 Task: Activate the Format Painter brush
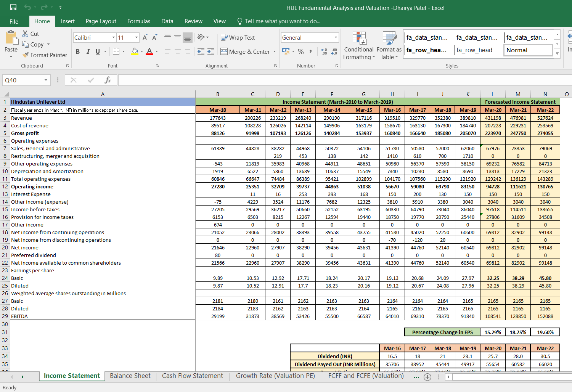(x=26, y=55)
